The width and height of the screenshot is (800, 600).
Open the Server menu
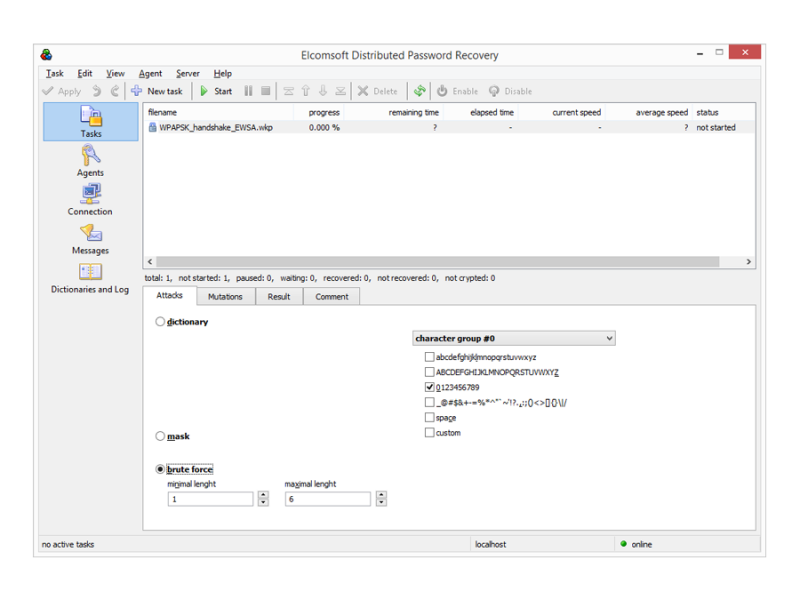tap(187, 73)
